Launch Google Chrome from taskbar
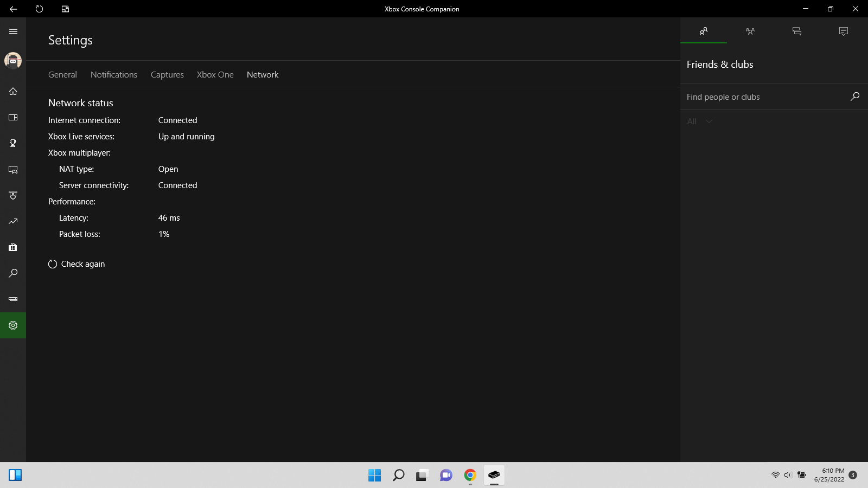The image size is (868, 488). 470,475
